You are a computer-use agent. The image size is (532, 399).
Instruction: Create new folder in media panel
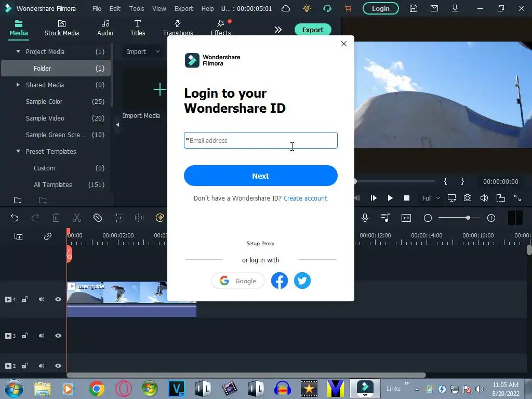coord(18,200)
